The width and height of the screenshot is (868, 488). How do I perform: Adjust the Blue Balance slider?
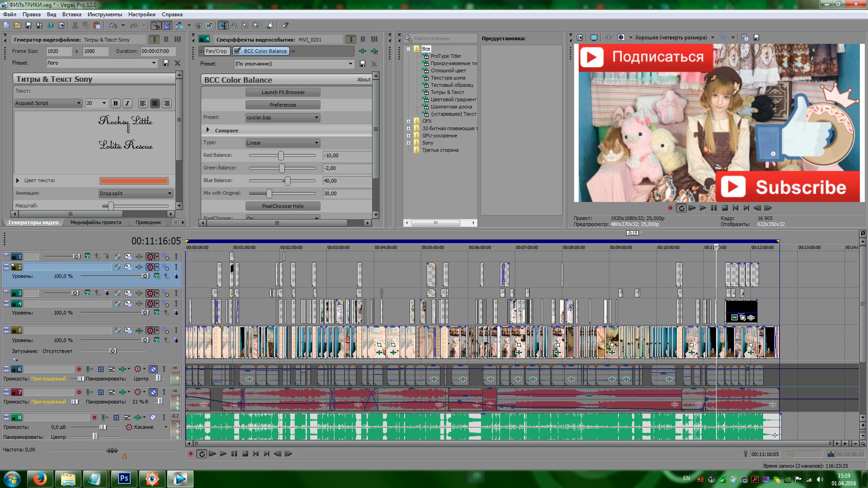[x=288, y=181]
